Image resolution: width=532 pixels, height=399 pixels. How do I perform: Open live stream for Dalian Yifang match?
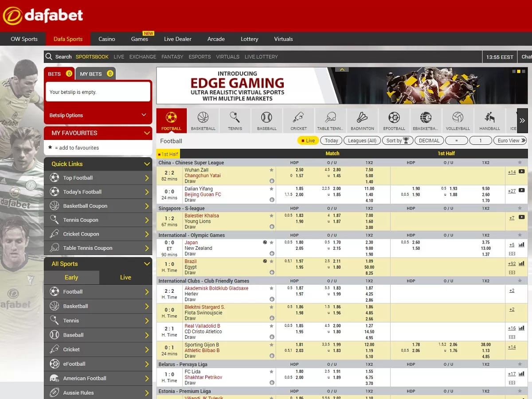click(x=521, y=191)
